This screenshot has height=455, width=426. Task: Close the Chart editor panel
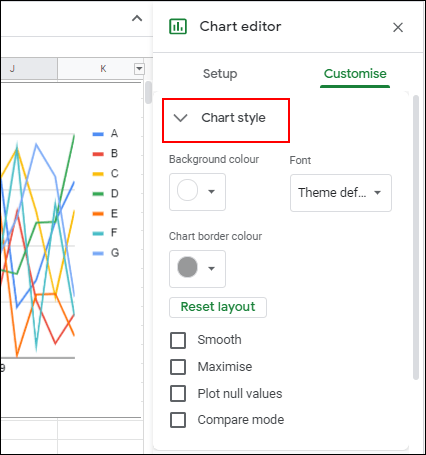click(398, 27)
